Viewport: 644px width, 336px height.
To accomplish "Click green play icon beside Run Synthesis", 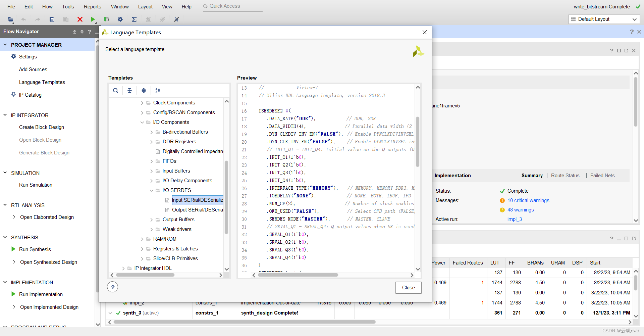I will [13, 249].
